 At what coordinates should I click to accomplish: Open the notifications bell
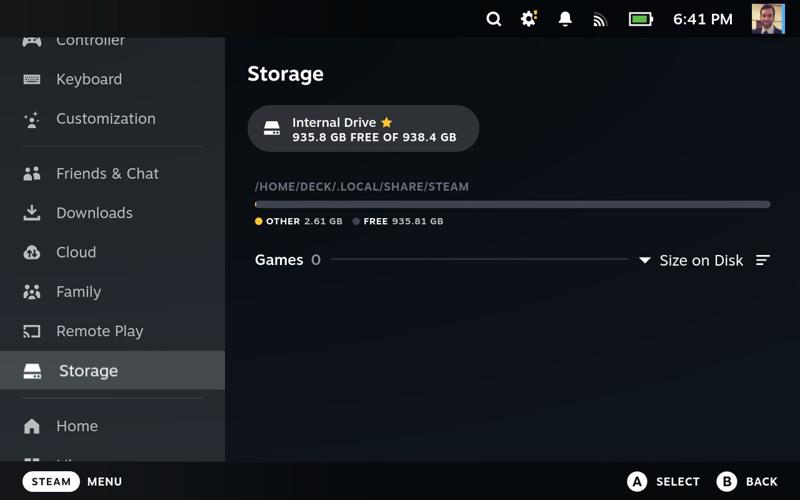click(565, 19)
